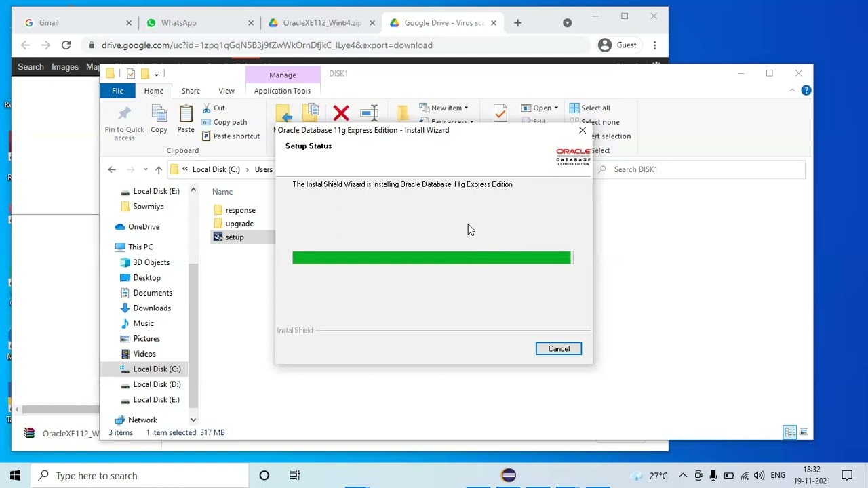The width and height of the screenshot is (868, 488).
Task: Click the Name column header
Action: pos(222,192)
